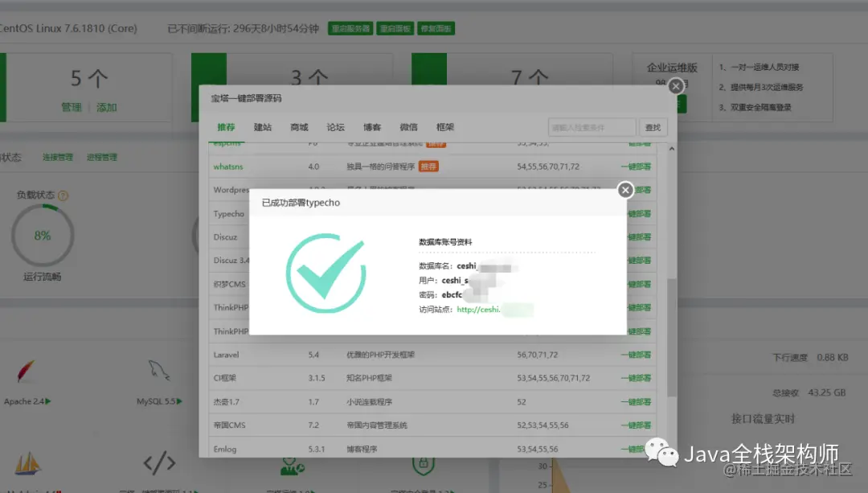The width and height of the screenshot is (868, 493).
Task: Click 一键部署 for 杰奇1.7
Action: click(636, 401)
